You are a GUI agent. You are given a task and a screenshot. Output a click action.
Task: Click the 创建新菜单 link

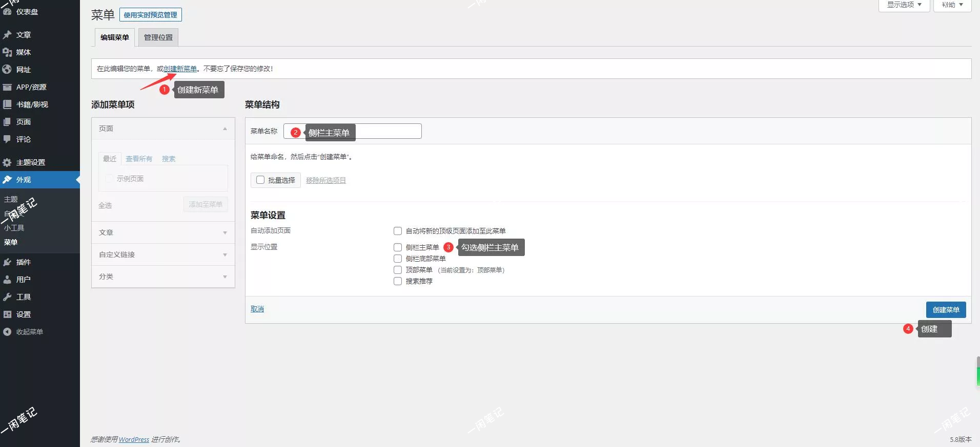pos(180,69)
